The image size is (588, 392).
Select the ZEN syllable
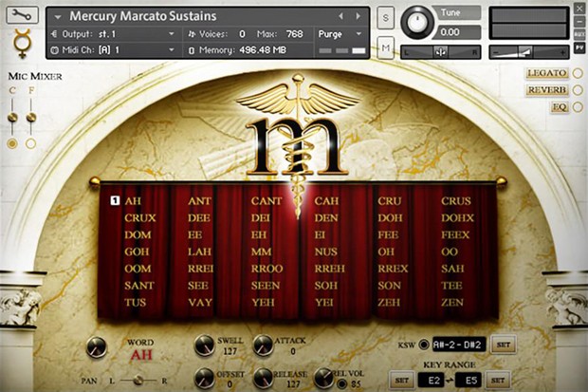pos(452,303)
